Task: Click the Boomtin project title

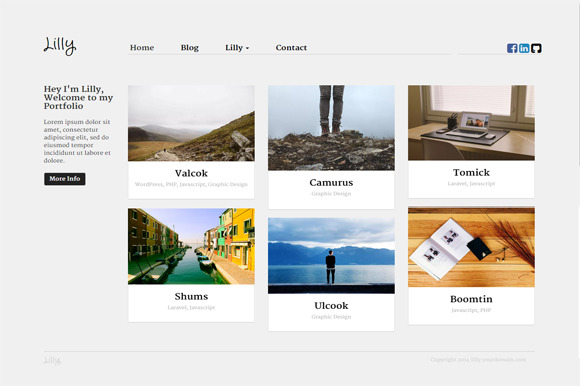Action: [x=471, y=299]
